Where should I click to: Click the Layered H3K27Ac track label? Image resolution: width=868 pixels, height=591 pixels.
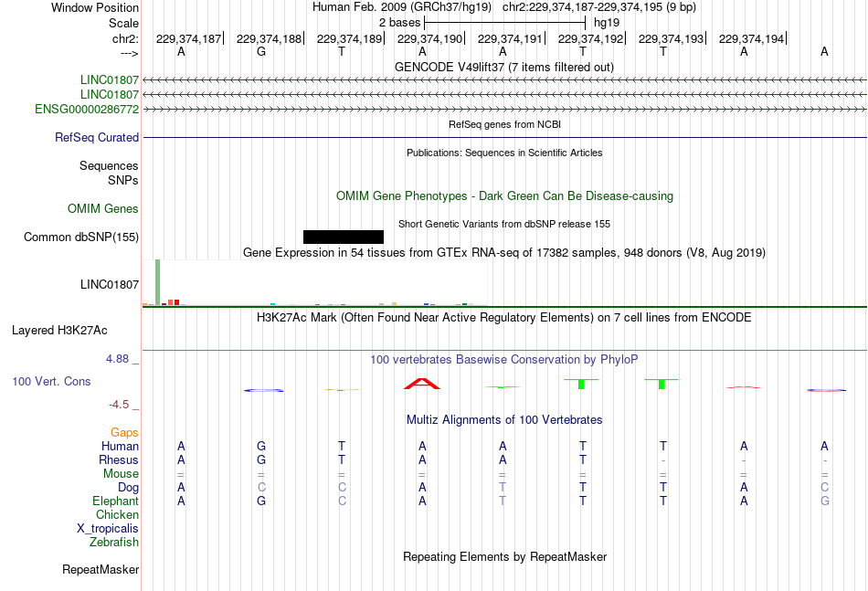point(59,331)
